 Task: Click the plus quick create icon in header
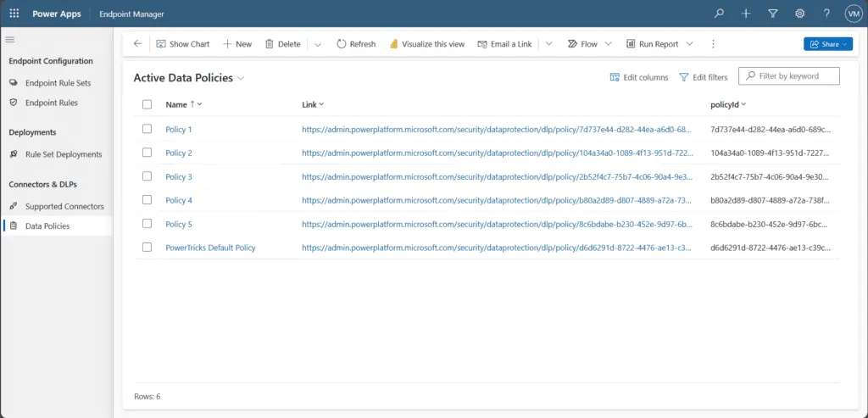746,14
